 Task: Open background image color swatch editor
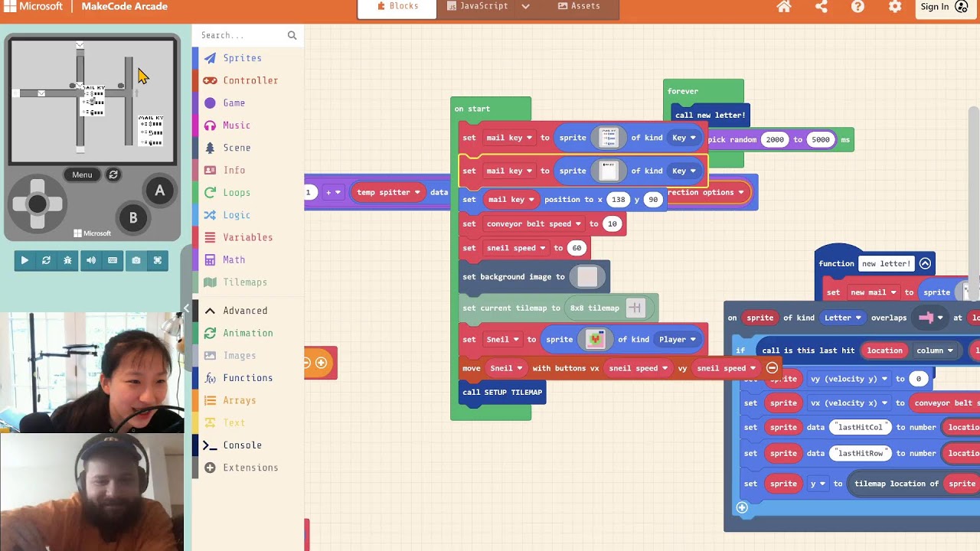[587, 277]
